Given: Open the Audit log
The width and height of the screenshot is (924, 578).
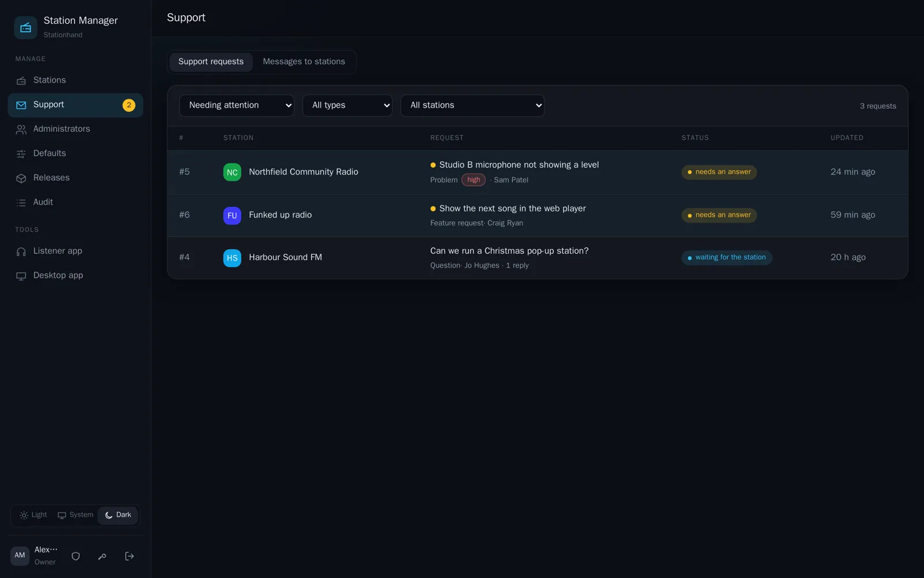Looking at the screenshot, I should coord(75,202).
